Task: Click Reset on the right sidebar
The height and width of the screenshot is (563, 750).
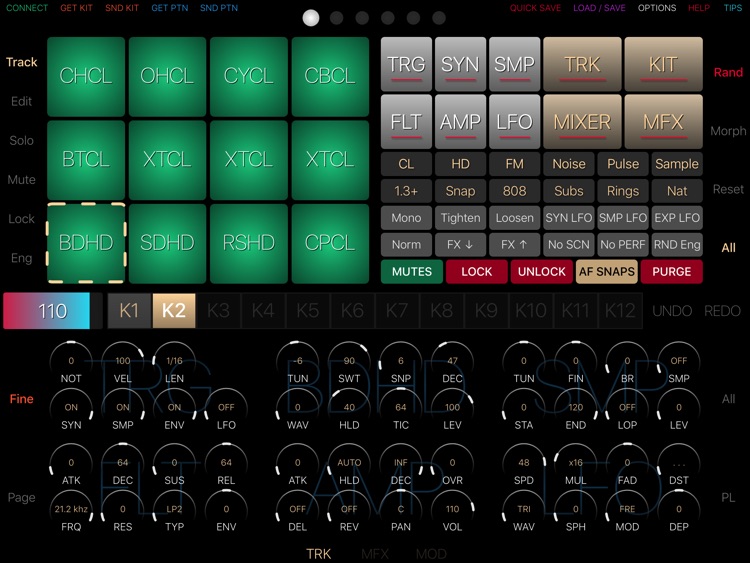Action: tap(728, 189)
